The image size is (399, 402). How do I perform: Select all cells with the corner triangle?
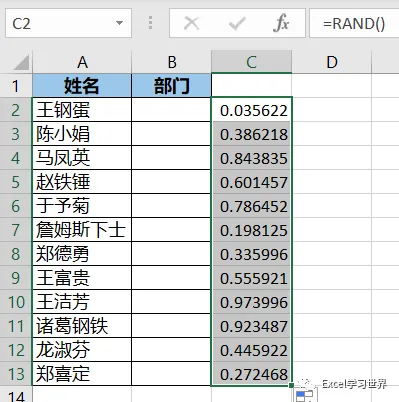tap(21, 62)
